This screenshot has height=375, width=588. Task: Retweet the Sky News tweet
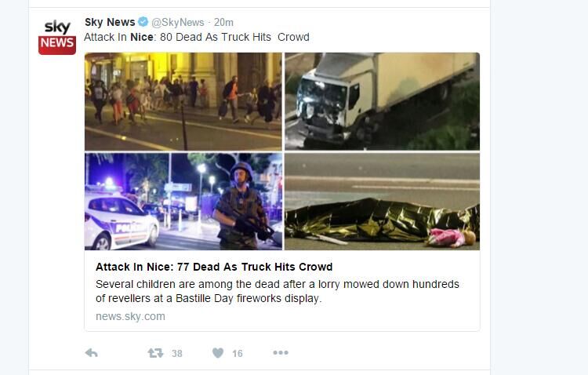coord(155,353)
